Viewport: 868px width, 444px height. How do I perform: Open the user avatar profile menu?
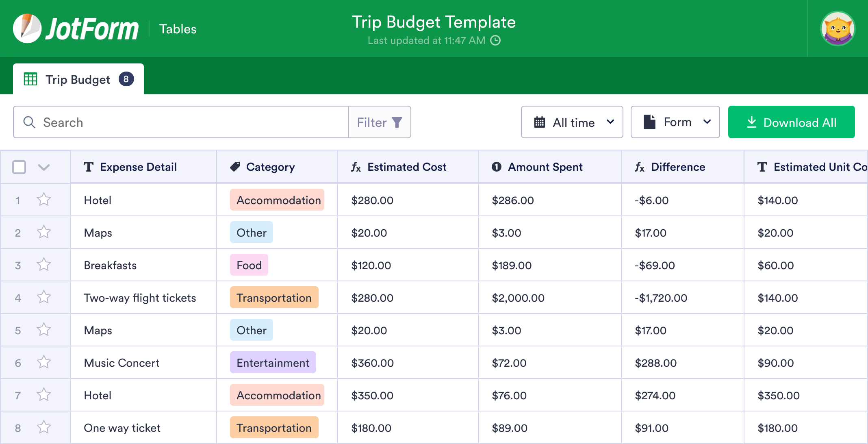tap(838, 28)
